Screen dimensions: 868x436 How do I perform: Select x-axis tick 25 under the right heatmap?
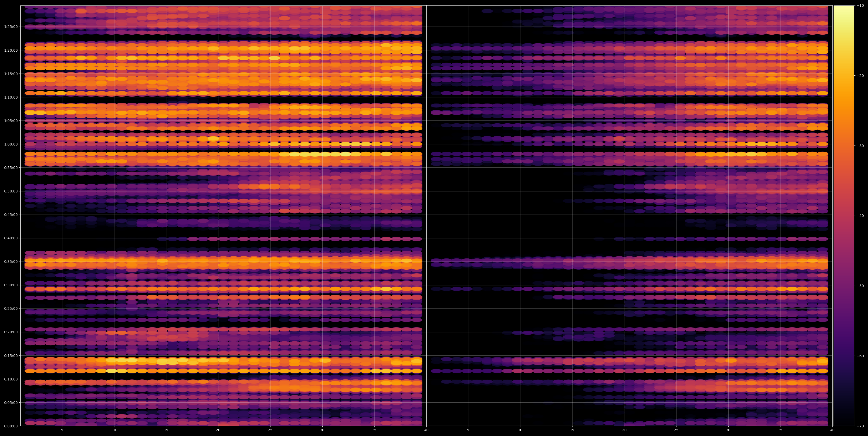(676, 430)
